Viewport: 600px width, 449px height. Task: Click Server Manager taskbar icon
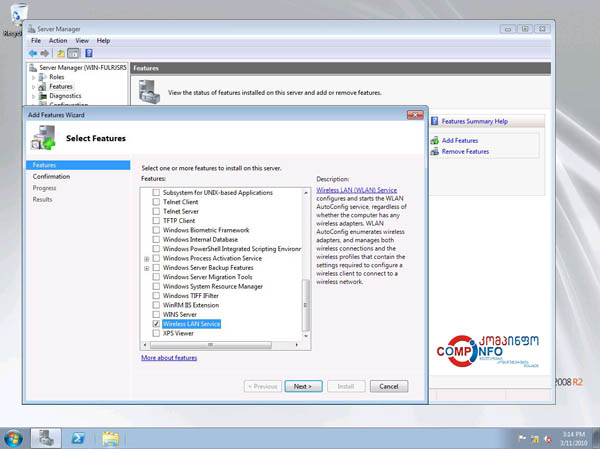tap(46, 439)
